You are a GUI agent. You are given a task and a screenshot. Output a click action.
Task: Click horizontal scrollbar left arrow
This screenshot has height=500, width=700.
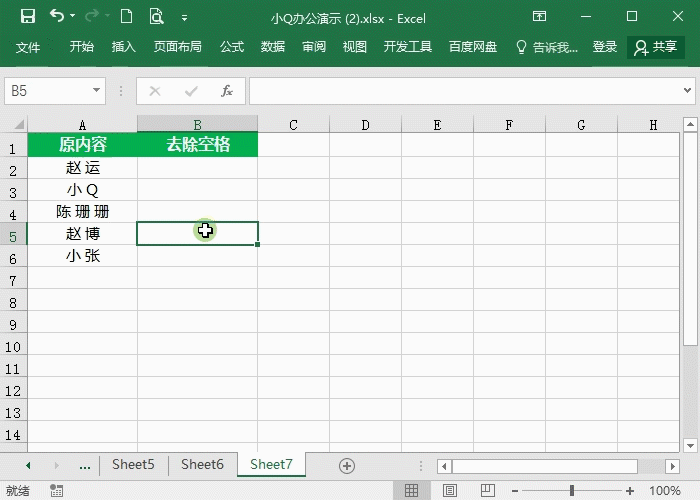pos(444,467)
